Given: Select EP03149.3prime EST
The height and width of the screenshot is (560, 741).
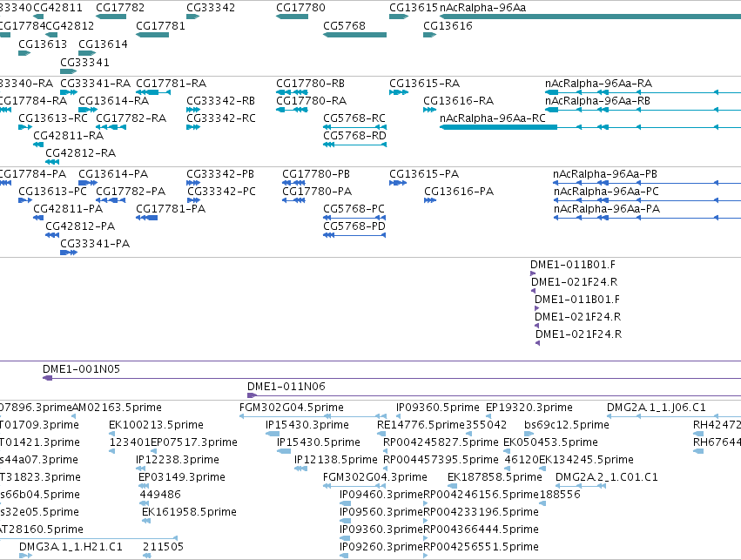Looking at the screenshot, I should click(182, 477).
